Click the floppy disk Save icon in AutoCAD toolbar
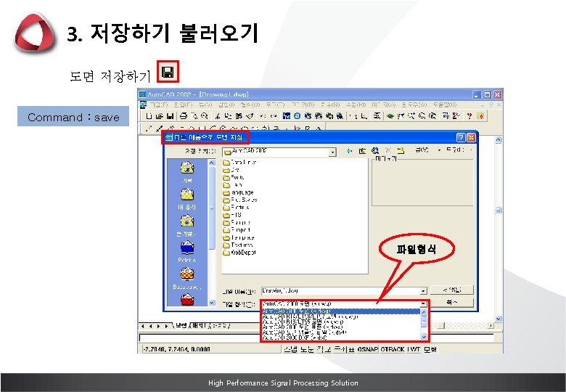 [x=170, y=116]
